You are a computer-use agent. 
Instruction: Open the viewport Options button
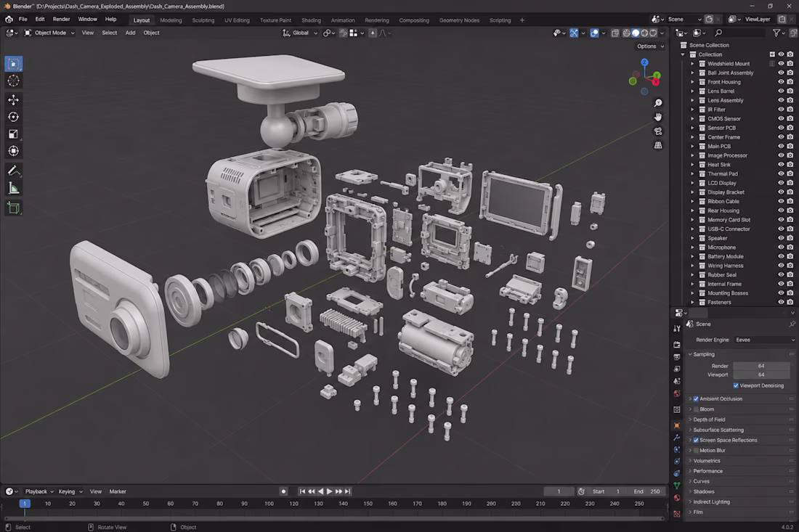coord(650,46)
